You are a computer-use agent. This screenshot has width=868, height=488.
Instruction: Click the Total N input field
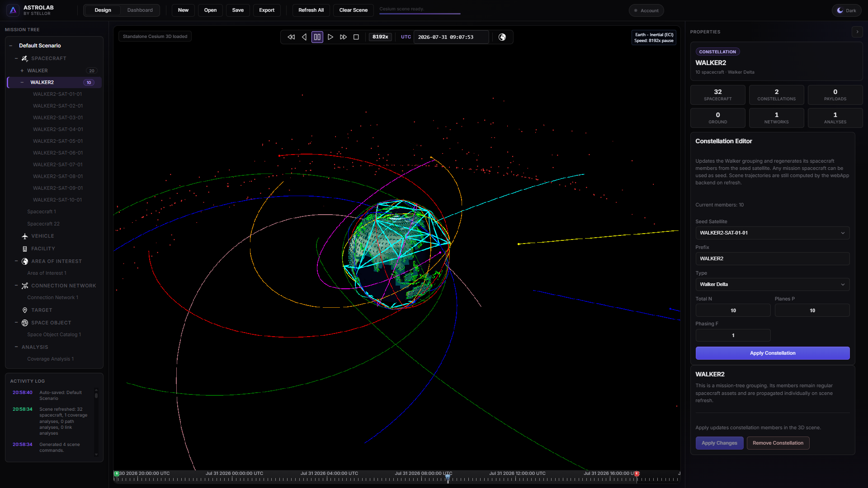(x=733, y=311)
